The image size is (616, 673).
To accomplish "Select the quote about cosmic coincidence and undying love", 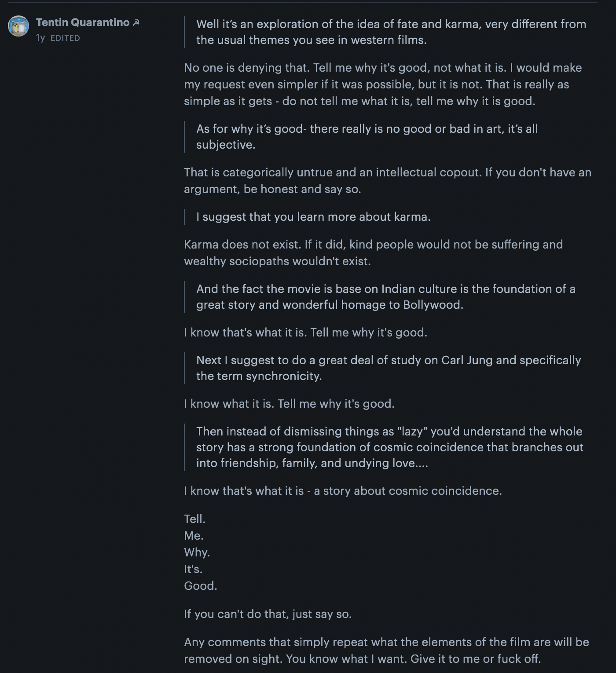I will pos(390,447).
